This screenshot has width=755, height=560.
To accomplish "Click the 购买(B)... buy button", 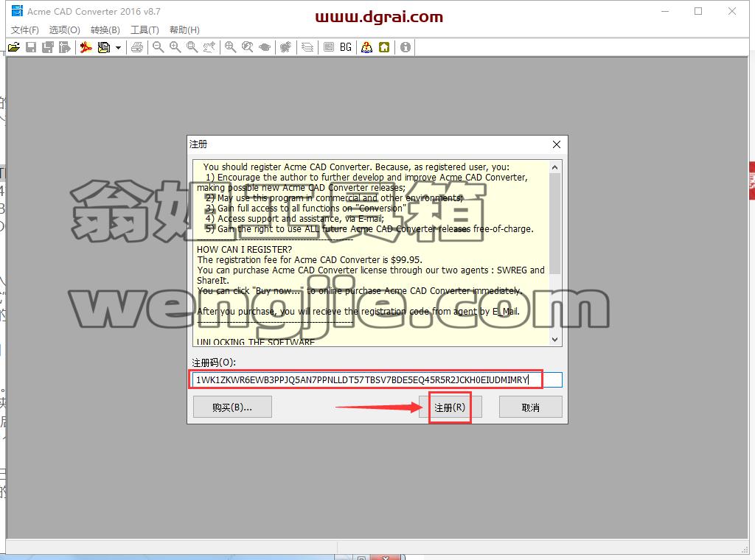I will [x=232, y=407].
